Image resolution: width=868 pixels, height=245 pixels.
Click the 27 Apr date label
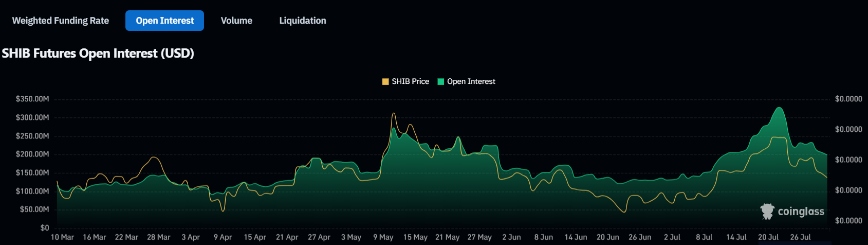319,237
